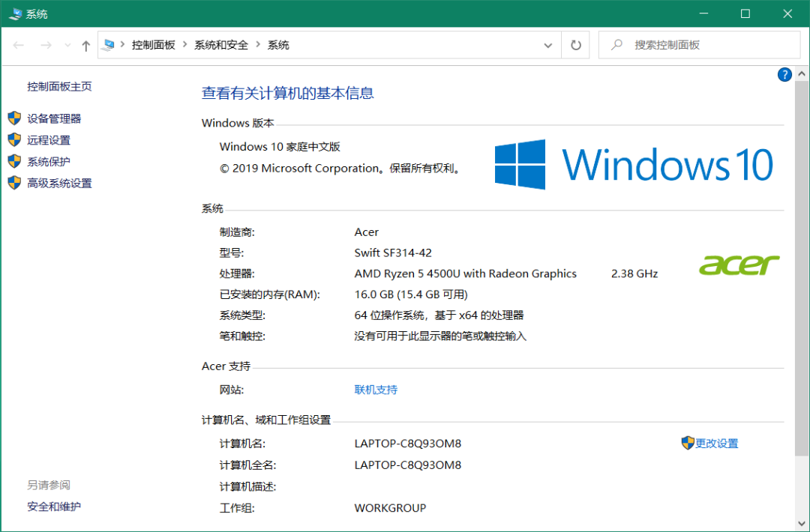Click the 搜索控制面板 search field
This screenshot has height=532, width=810.
[x=700, y=45]
